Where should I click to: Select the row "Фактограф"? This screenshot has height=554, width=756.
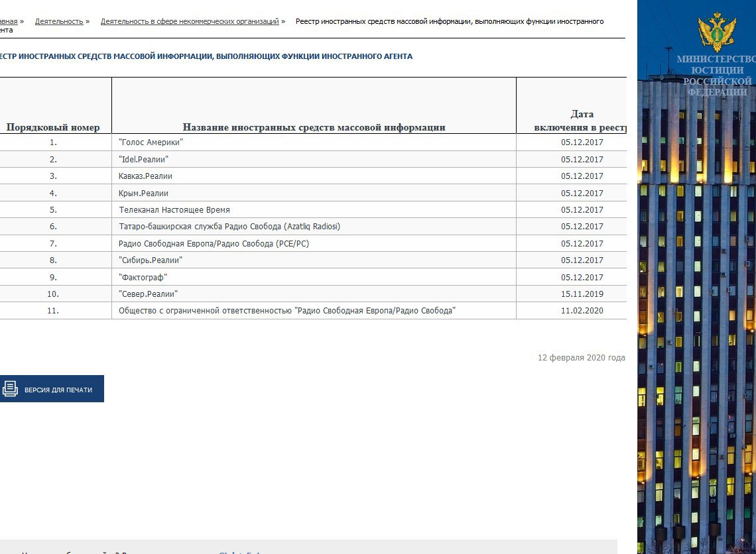pyautogui.click(x=314, y=278)
